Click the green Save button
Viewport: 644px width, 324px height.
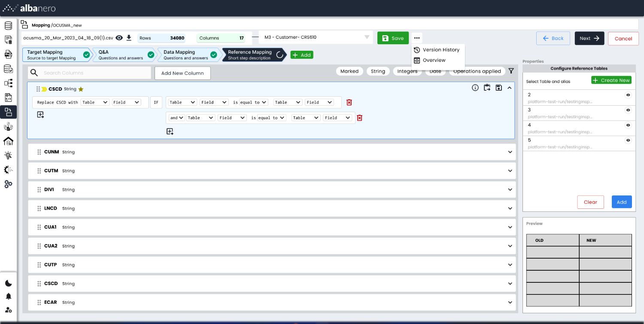(x=393, y=38)
